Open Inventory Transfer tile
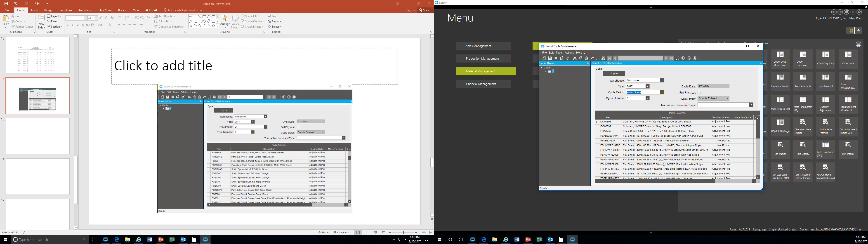The image size is (868, 244). click(780, 81)
